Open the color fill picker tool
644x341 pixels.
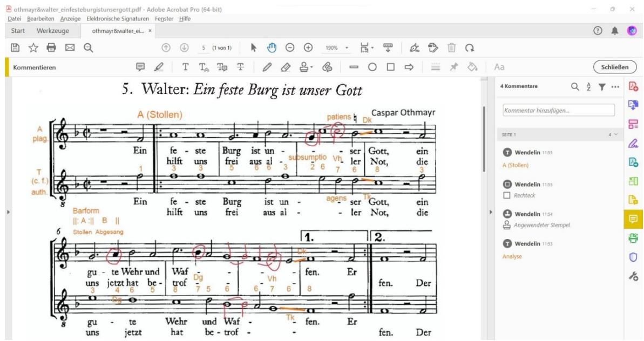pos(472,67)
